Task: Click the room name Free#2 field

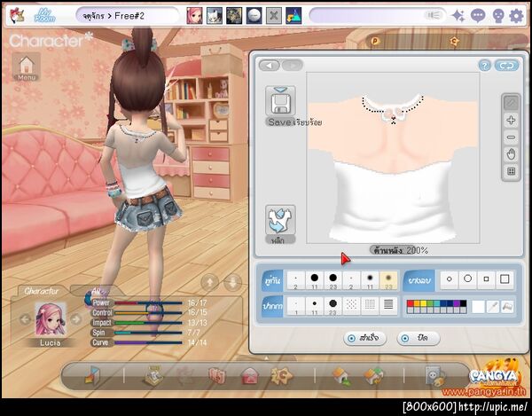Action: (127, 16)
